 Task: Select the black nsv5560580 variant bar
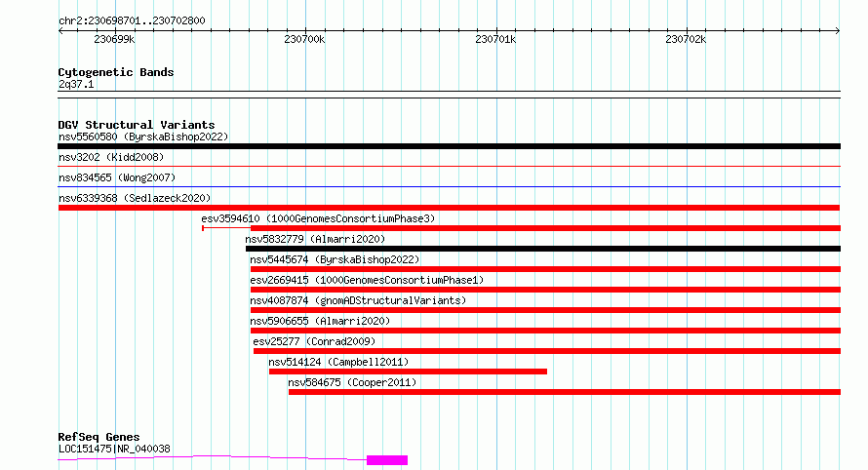pos(449,146)
